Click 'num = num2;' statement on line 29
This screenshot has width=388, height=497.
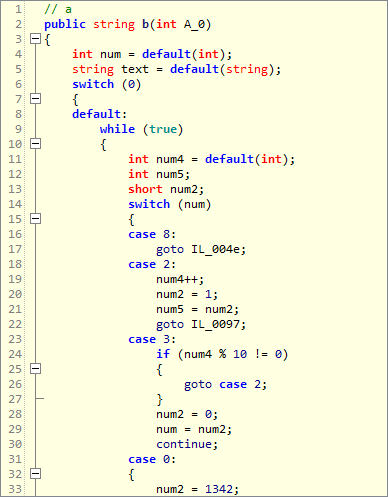click(x=194, y=429)
